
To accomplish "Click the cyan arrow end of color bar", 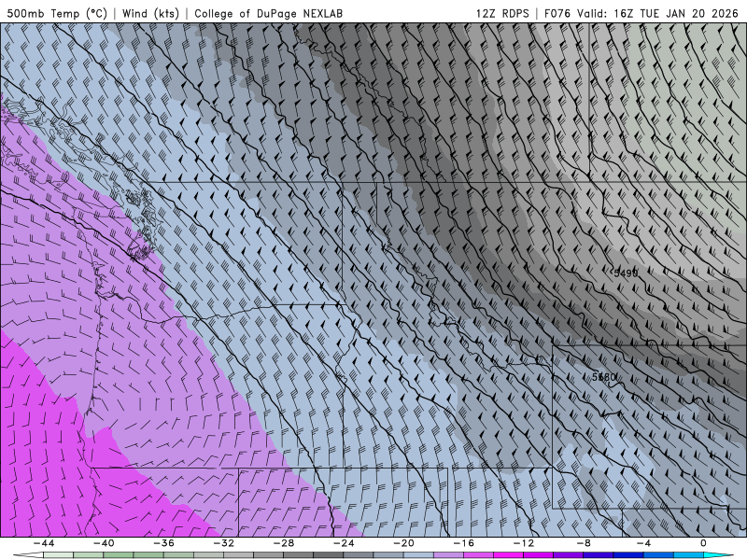I will click(718, 555).
